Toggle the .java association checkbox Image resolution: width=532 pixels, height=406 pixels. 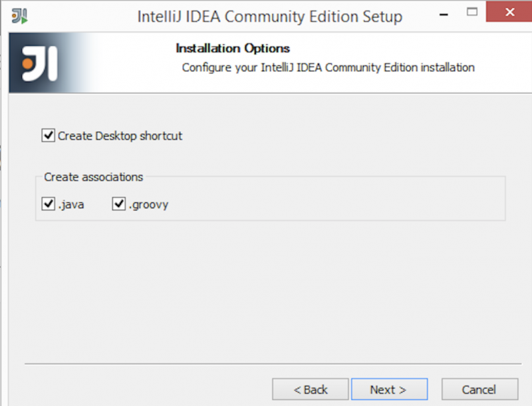click(x=48, y=204)
